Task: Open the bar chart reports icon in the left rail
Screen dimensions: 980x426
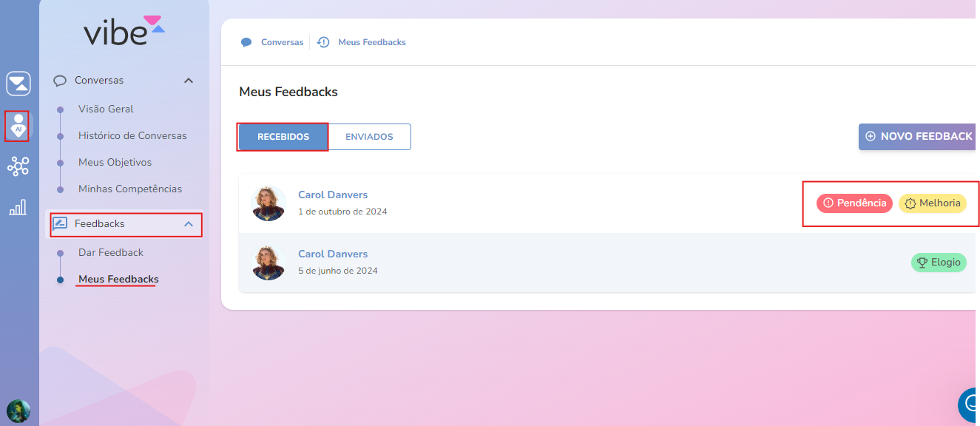Action: click(18, 207)
